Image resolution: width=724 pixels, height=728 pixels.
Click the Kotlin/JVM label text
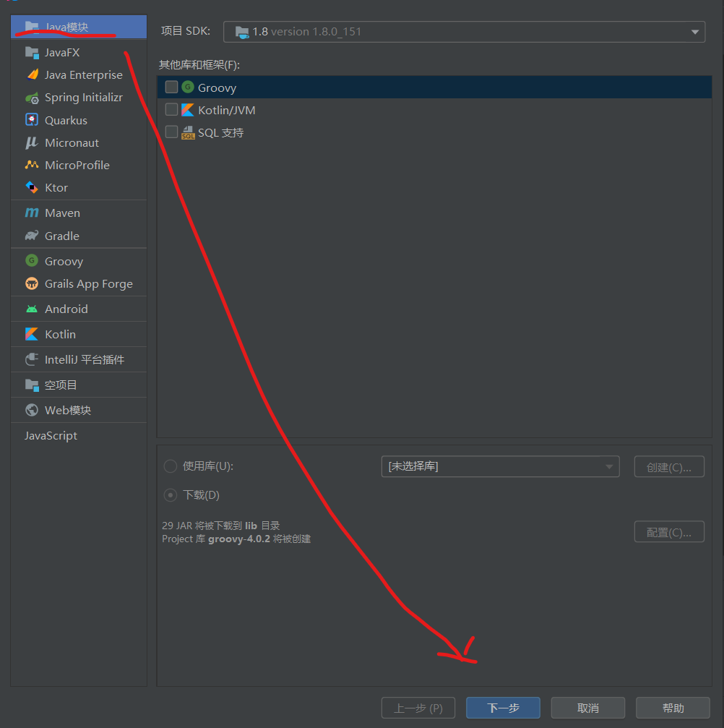pos(226,110)
